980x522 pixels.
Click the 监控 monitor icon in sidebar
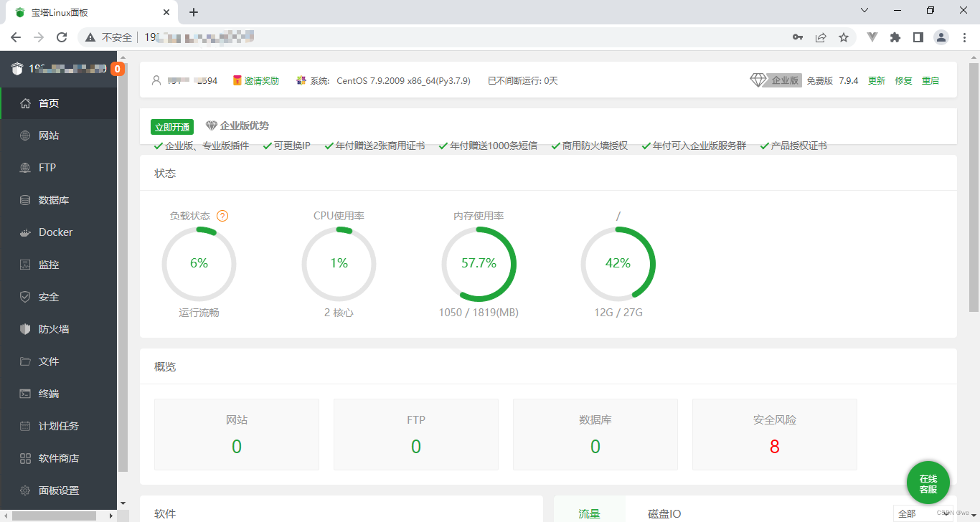point(25,265)
